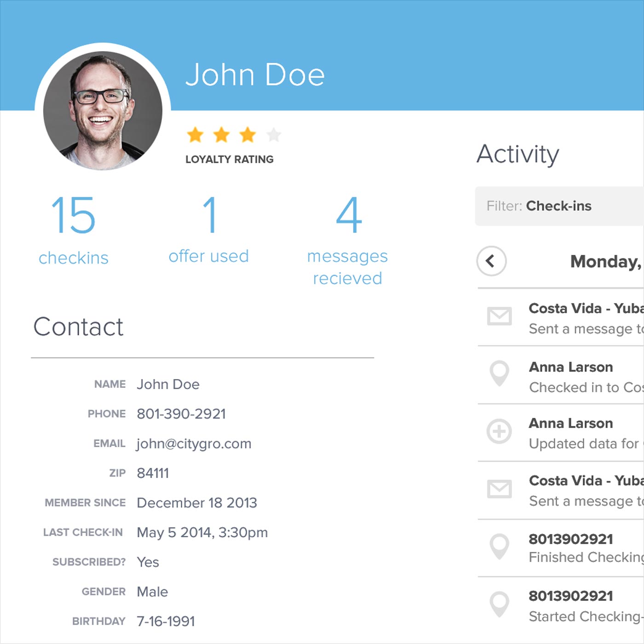Click envelope icon of second Costa Vida message

(499, 489)
